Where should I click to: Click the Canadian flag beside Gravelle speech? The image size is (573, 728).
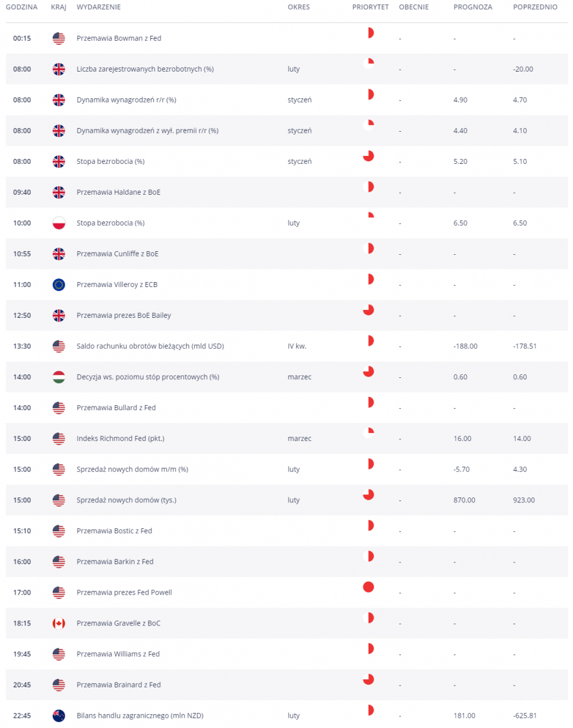pos(59,624)
